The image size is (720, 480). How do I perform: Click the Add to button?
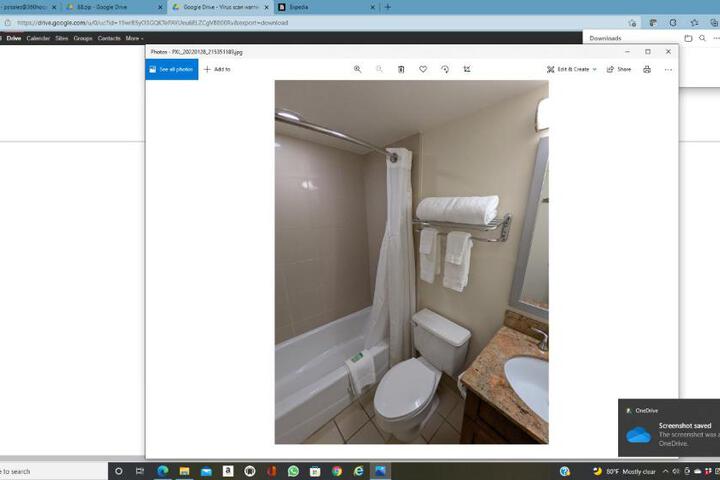(x=217, y=69)
